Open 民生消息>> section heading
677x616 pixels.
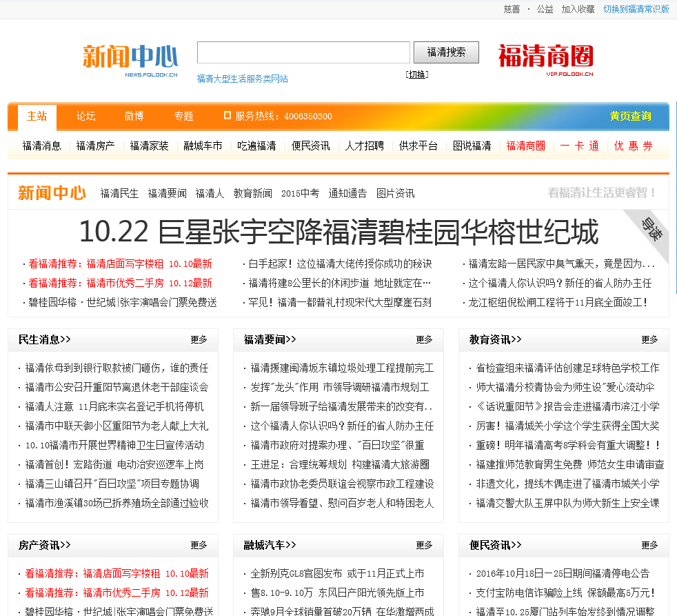[45, 340]
